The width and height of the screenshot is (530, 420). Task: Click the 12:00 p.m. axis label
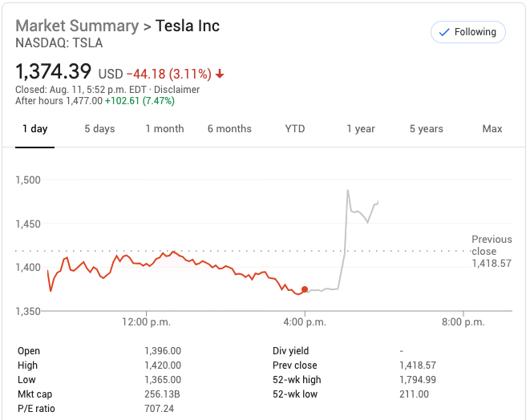pos(146,322)
